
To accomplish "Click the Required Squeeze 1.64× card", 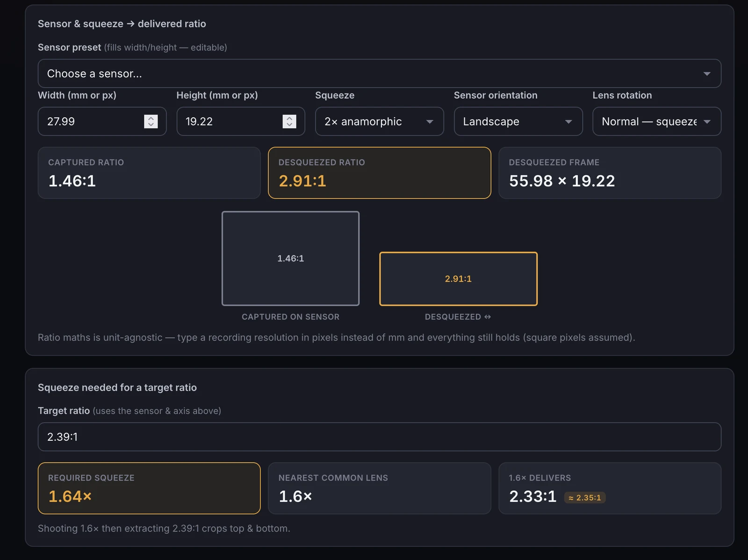I will pos(149,488).
